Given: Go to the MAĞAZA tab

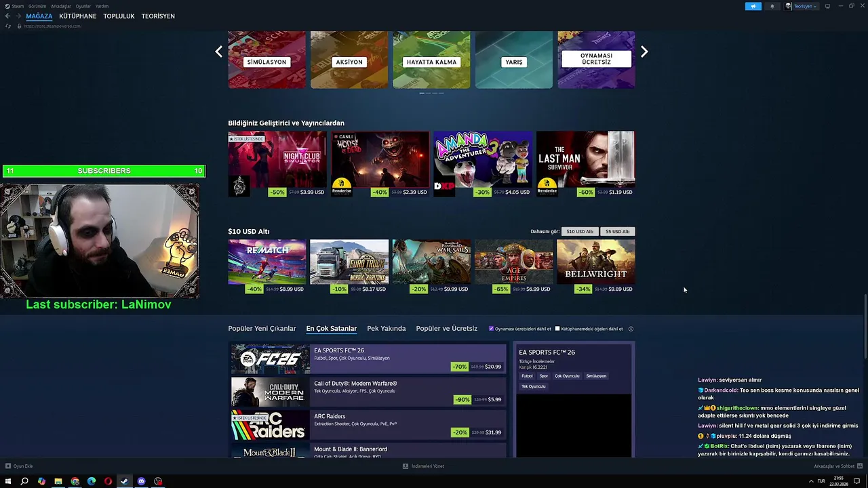Looking at the screenshot, I should tap(39, 16).
